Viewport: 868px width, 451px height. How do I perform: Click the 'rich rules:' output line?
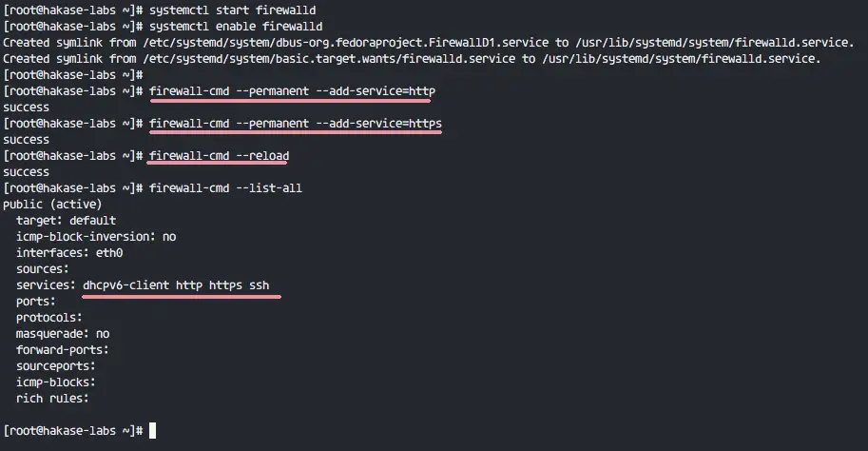[52, 399]
